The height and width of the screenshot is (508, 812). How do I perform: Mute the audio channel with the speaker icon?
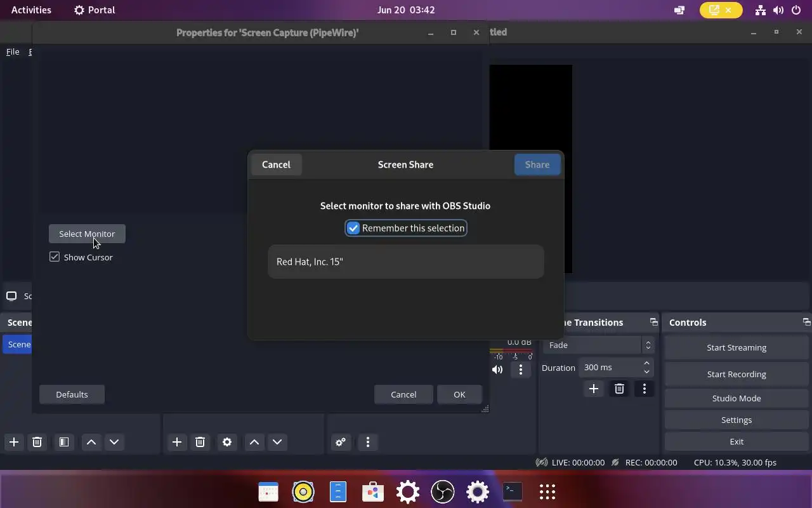497,370
